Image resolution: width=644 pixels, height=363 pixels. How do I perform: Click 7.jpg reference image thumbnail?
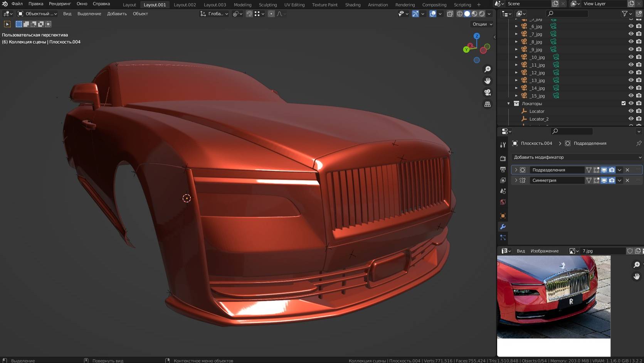point(554,297)
